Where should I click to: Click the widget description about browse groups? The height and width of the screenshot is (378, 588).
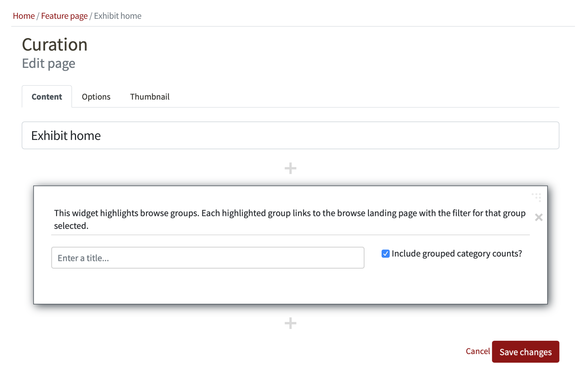coord(290,219)
